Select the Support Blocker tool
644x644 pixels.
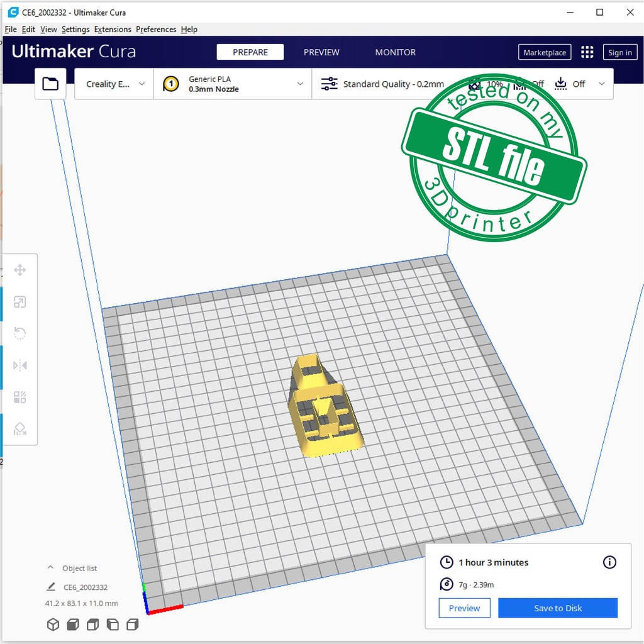pyautogui.click(x=19, y=429)
